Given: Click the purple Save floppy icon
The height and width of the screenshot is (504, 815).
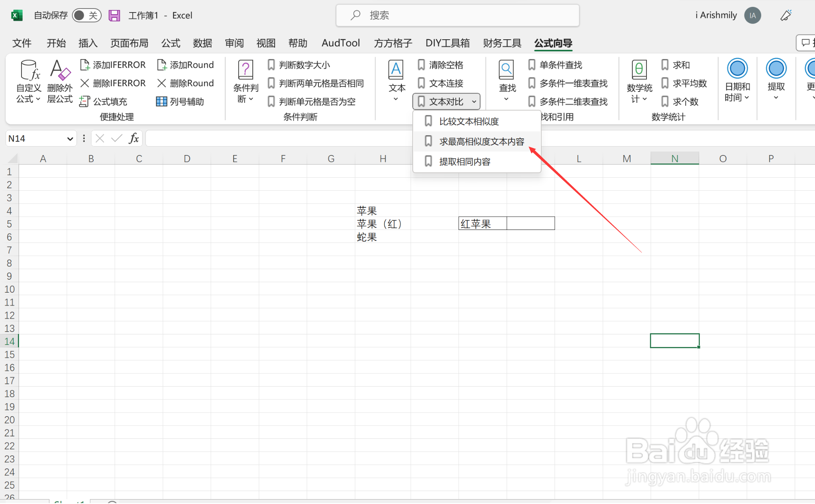Looking at the screenshot, I should [x=114, y=15].
